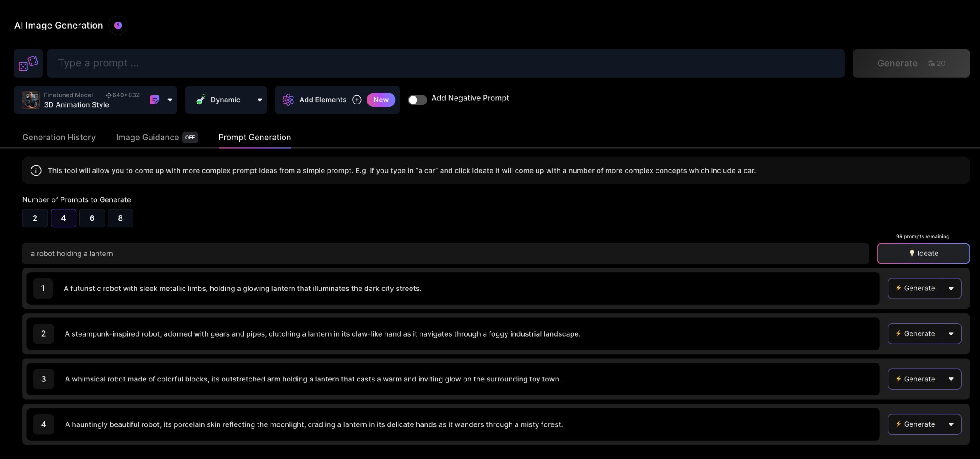Enable the Add Negative Prompt toggle
Image resolution: width=980 pixels, height=459 pixels.
point(417,100)
